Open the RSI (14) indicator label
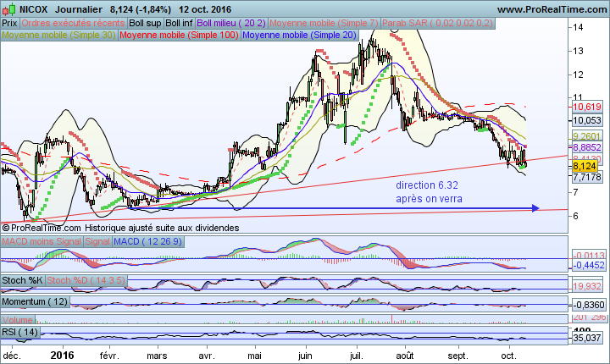Viewport: 610px width, 364px height. (x=20, y=333)
